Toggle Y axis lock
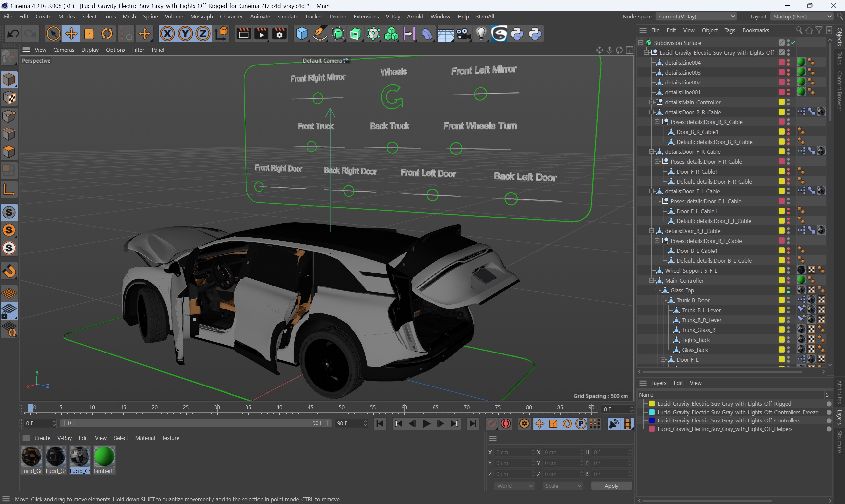Image resolution: width=845 pixels, height=504 pixels. click(x=185, y=34)
